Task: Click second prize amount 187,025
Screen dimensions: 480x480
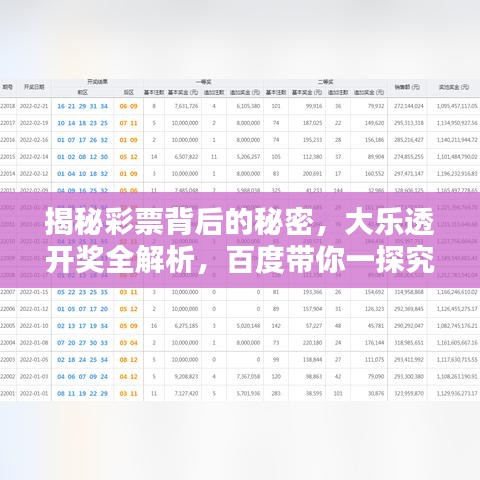Action: click(x=313, y=123)
